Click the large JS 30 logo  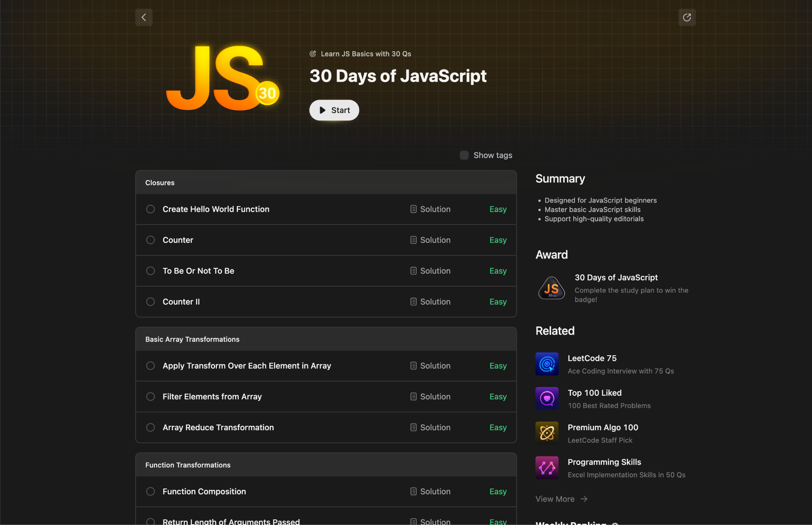pos(223,79)
